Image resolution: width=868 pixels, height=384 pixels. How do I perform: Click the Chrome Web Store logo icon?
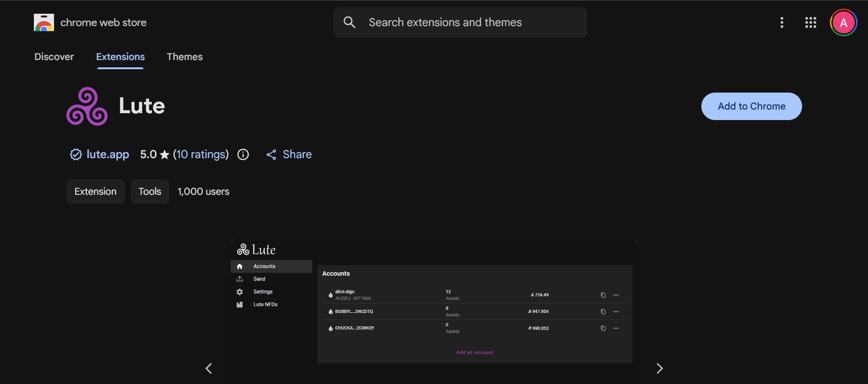[x=44, y=22]
